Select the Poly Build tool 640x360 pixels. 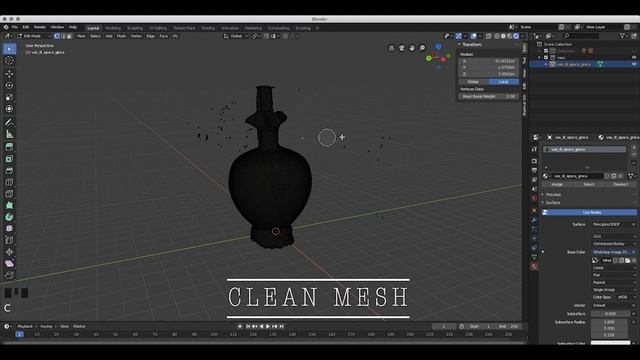[x=9, y=205]
